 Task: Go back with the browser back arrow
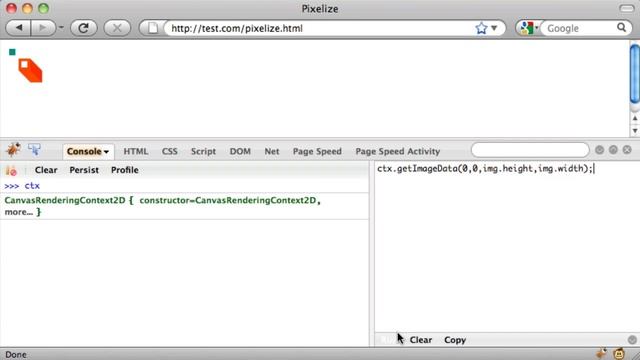click(x=19, y=28)
